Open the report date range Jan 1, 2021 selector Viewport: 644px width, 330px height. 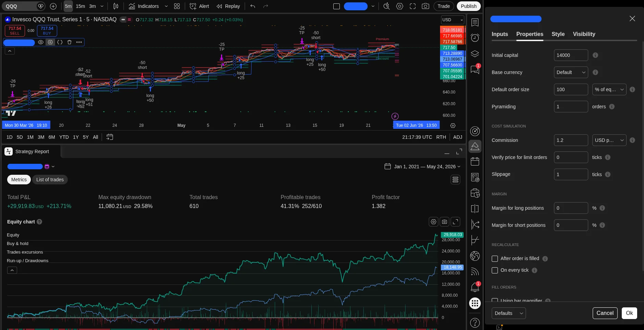pos(423,167)
